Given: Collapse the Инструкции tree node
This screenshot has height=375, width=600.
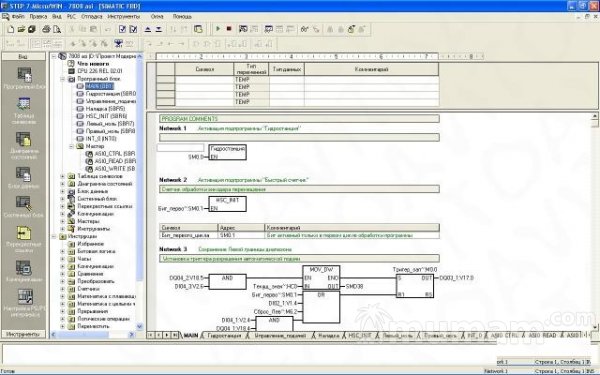Looking at the screenshot, I should click(54, 236).
